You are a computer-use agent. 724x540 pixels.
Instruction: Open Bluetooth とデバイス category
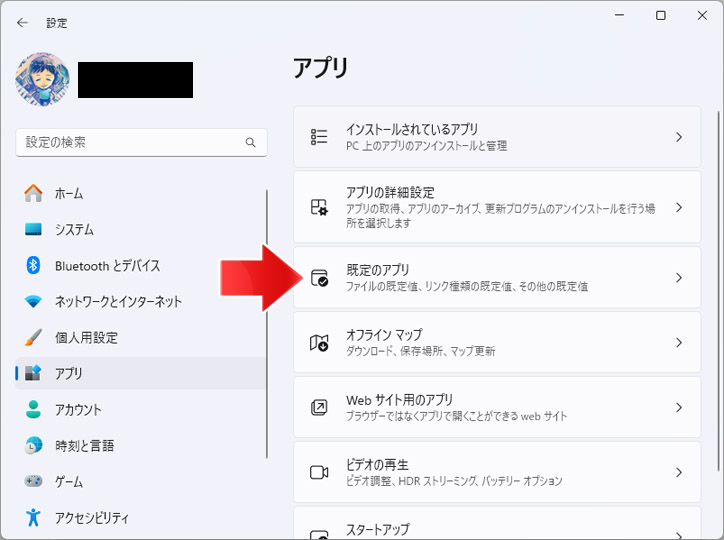coord(108,265)
